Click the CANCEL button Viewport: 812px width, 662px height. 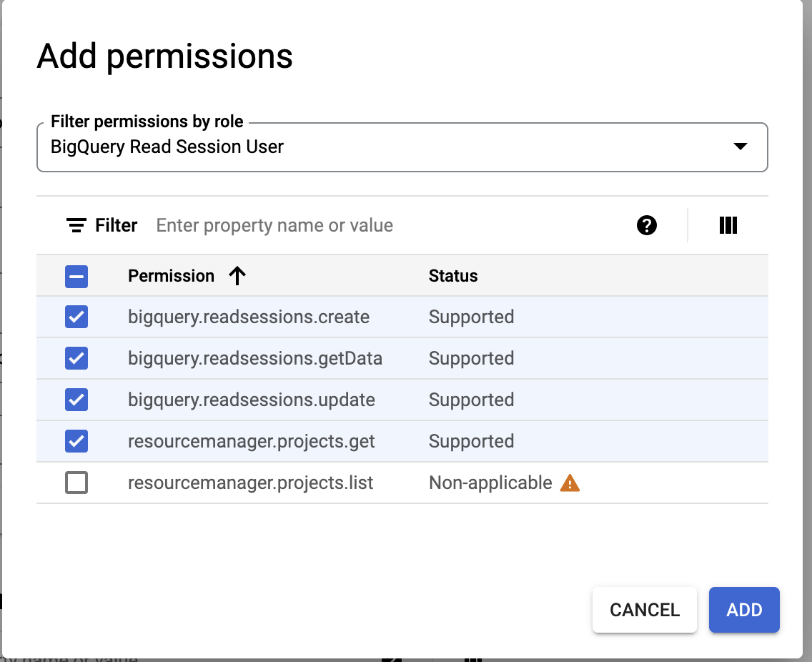click(x=644, y=610)
